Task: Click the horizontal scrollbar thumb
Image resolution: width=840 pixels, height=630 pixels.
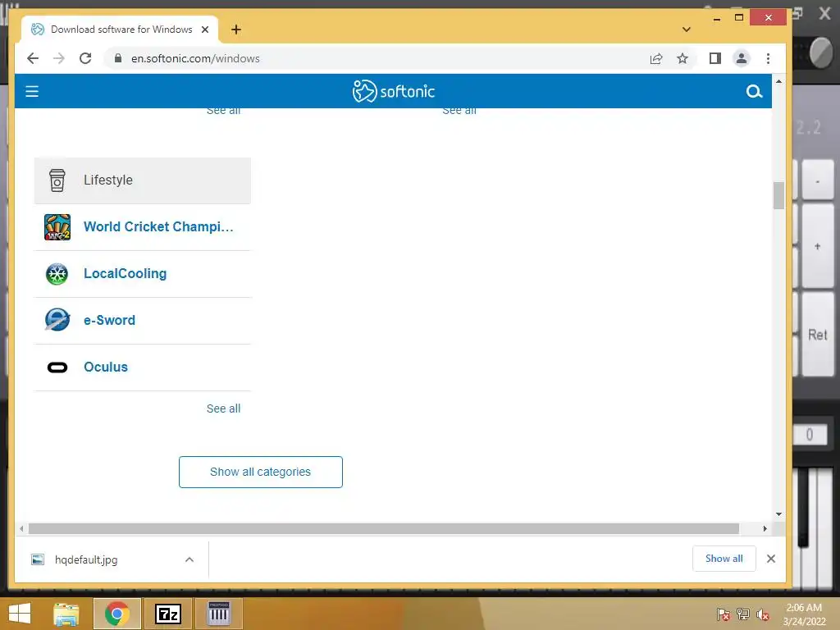Action: pyautogui.click(x=384, y=529)
